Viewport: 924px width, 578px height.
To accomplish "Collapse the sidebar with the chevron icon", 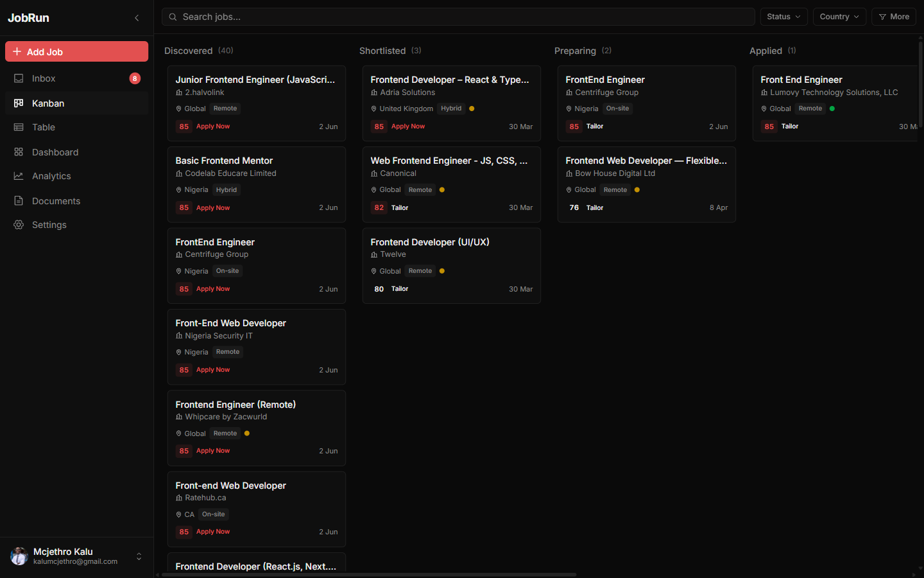I will click(x=137, y=18).
